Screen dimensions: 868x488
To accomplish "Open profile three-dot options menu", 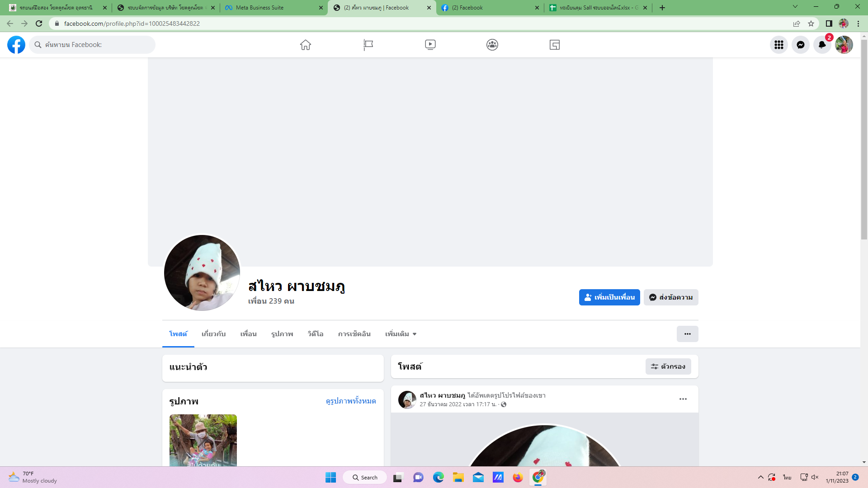I will point(687,334).
